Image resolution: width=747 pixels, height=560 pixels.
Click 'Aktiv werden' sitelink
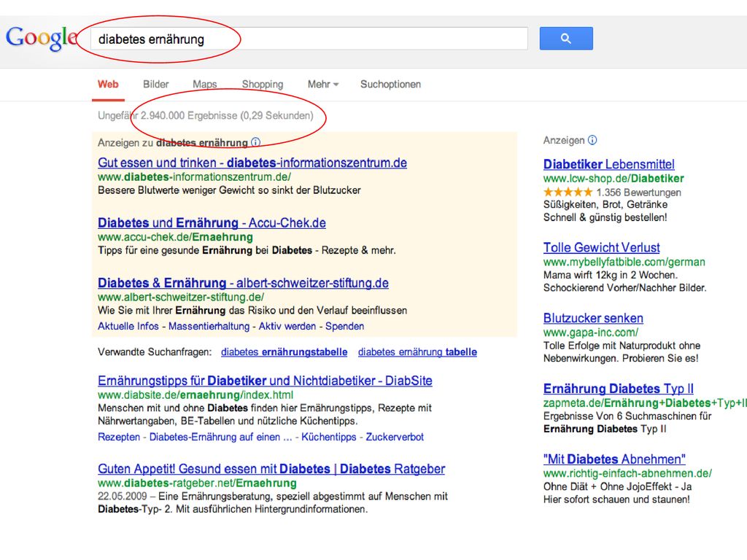click(x=287, y=326)
